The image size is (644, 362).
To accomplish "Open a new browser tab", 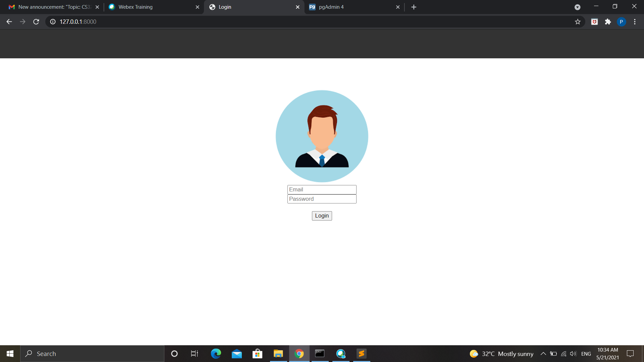I will pos(414,7).
